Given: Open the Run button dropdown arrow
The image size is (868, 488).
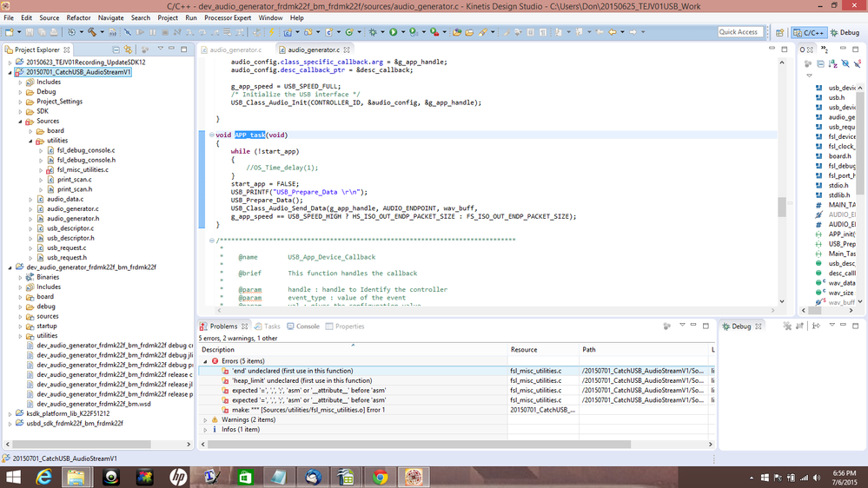Looking at the screenshot, I should tap(403, 32).
